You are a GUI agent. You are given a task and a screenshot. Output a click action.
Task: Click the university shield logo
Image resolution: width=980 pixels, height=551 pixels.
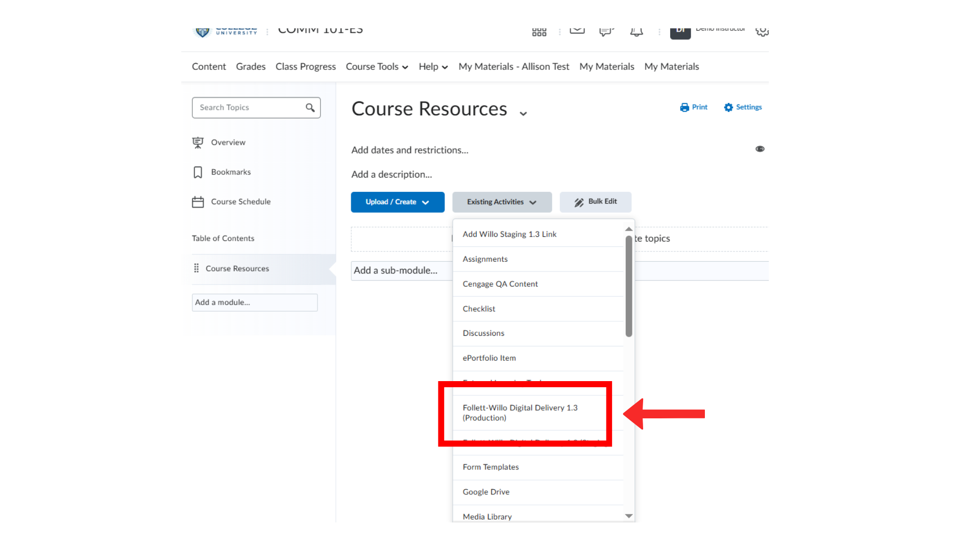point(203,33)
